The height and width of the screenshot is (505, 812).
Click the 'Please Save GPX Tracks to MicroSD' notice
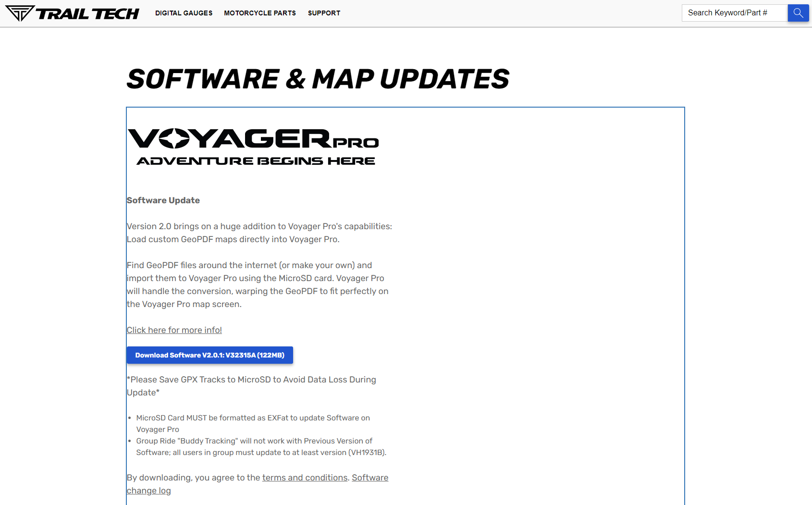(x=251, y=386)
